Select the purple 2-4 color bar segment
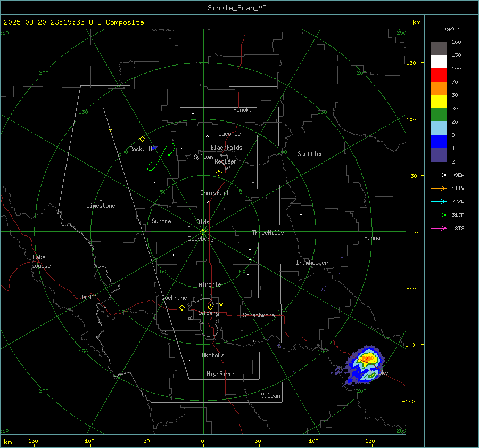Image resolution: width=479 pixels, height=448 pixels. click(439, 155)
